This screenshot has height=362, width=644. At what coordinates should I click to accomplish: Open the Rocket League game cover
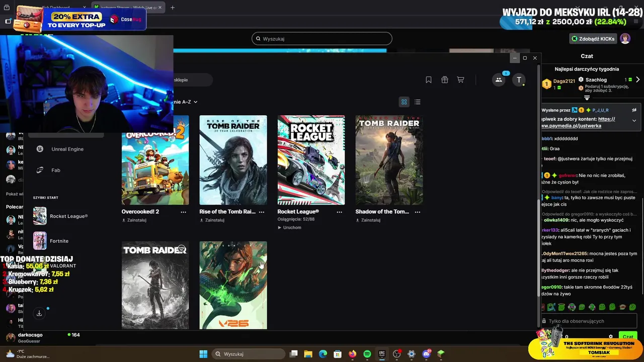(311, 160)
